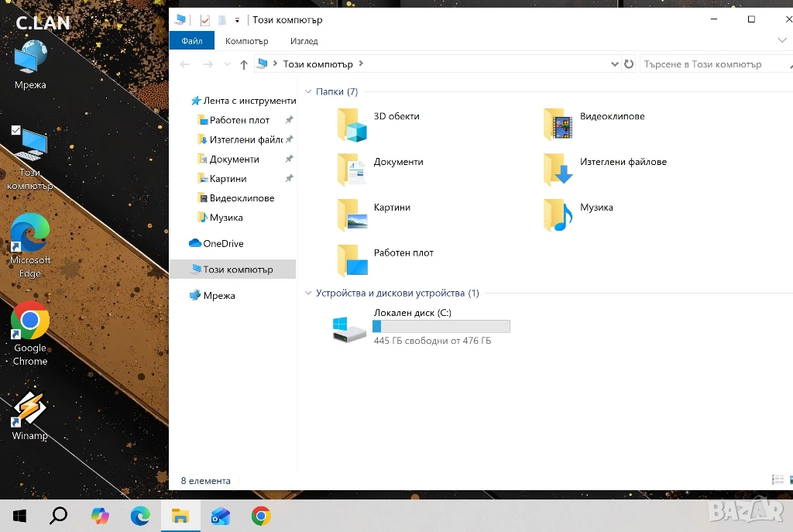
Task: Open the Изтеглени файлове folder
Action: click(x=558, y=170)
